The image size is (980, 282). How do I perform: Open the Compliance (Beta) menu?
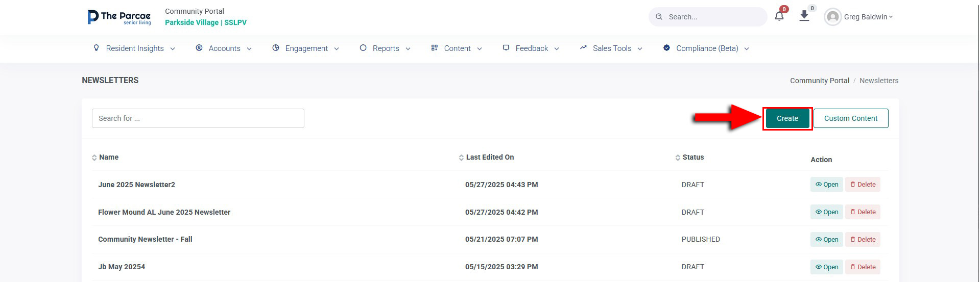pyautogui.click(x=706, y=48)
